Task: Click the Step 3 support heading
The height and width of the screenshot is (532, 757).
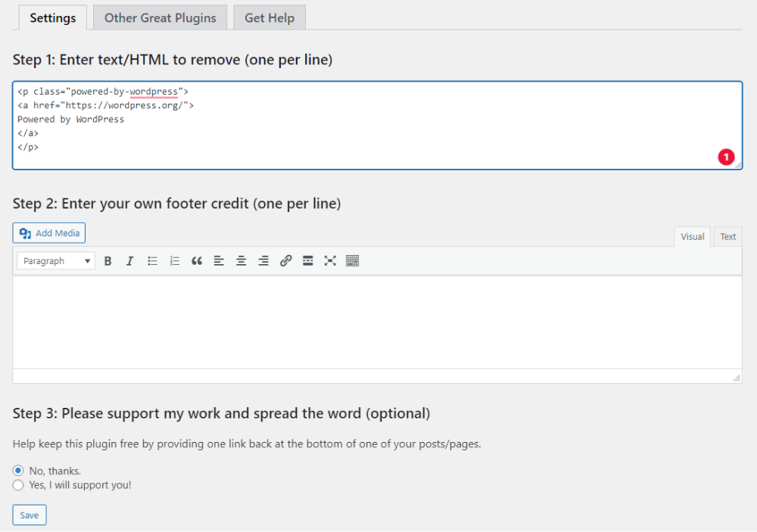Action: [221, 413]
